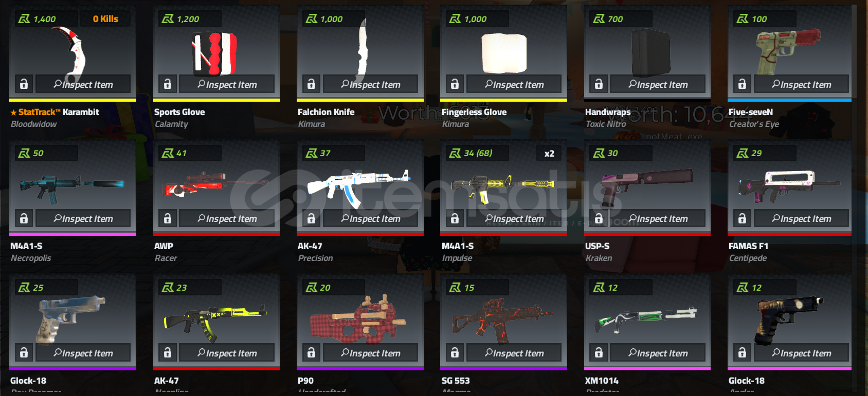This screenshot has height=396, width=868.
Task: Click the lock icon on M4A1-S Necropolis
Action: coord(24,218)
